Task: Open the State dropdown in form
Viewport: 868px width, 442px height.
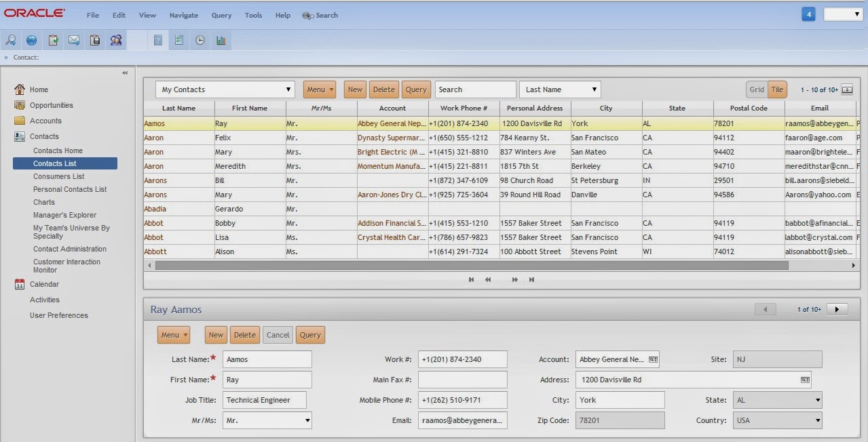Action: [778, 400]
